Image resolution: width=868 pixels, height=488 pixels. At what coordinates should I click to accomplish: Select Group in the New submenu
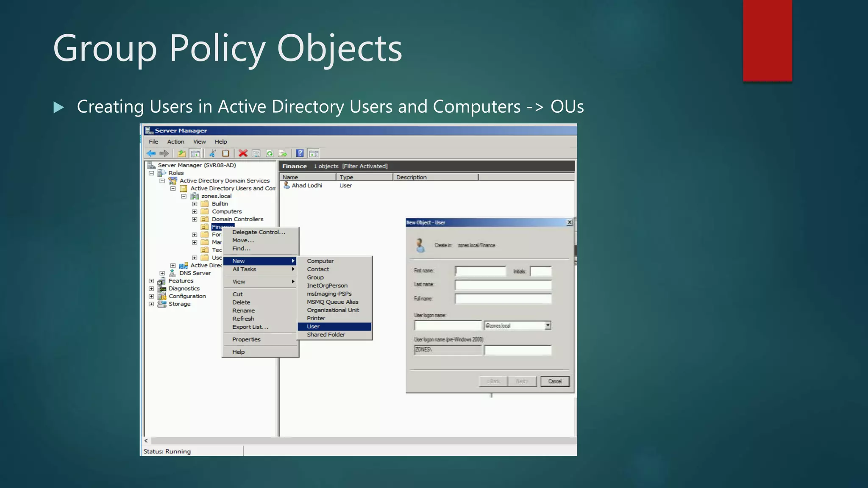coord(334,277)
